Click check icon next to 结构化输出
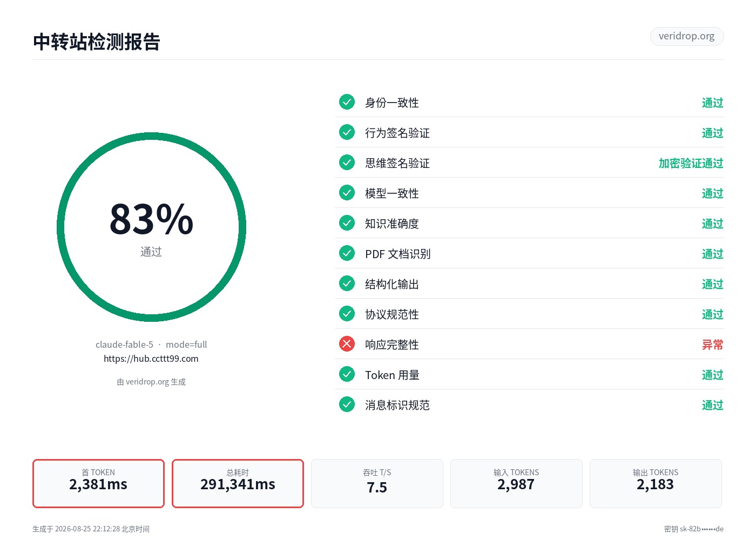 pos(347,283)
